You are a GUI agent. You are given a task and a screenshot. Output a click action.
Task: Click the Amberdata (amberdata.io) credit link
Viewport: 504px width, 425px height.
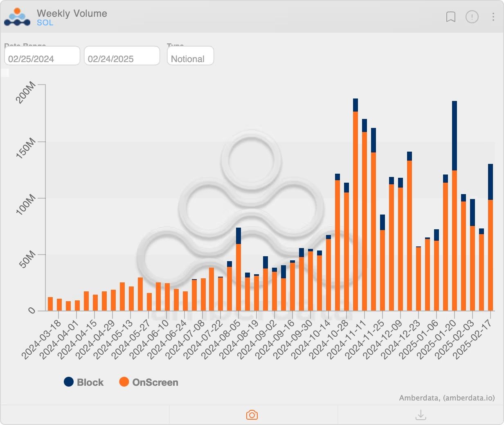point(447,398)
